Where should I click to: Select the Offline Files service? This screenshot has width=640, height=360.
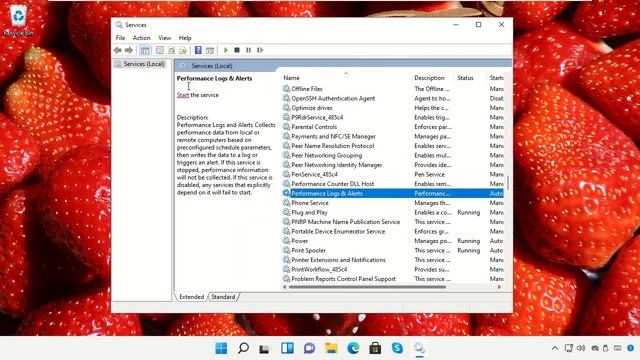click(393, 89)
